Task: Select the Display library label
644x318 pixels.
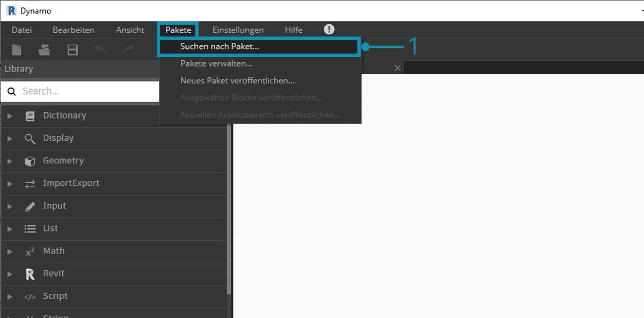Action: click(x=58, y=138)
